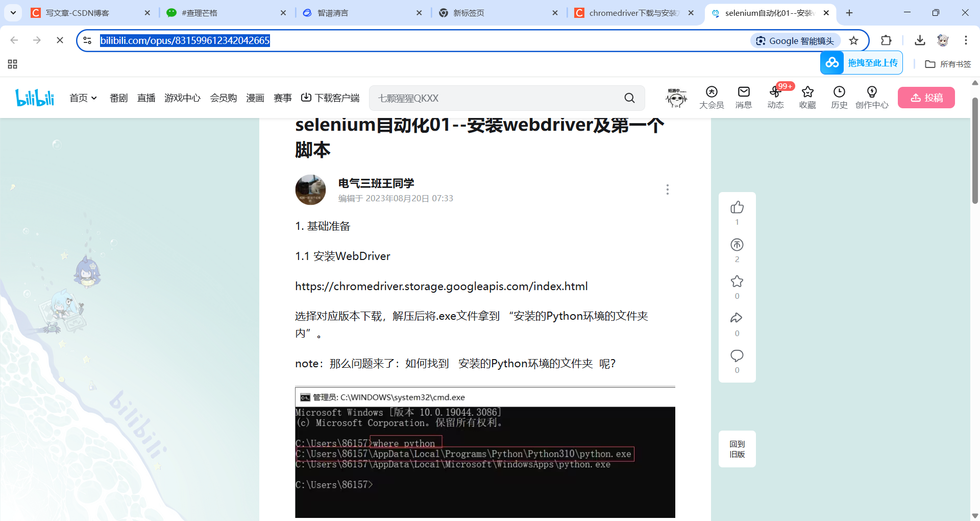Switch to 新标签页 tab
The width and height of the screenshot is (980, 521).
pyautogui.click(x=498, y=13)
